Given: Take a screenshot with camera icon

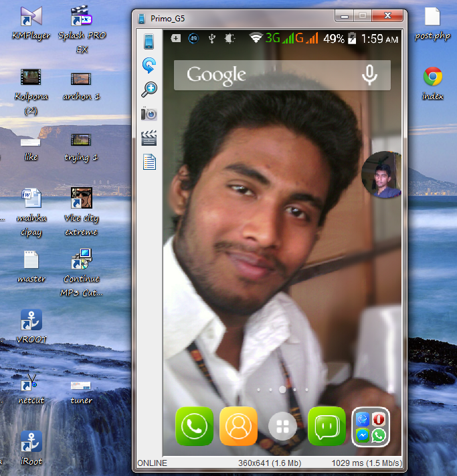Looking at the screenshot, I should pos(149,114).
